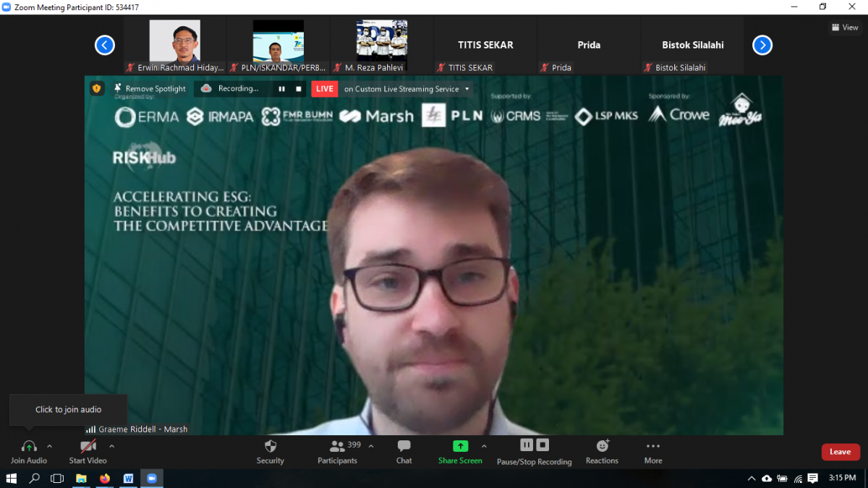Image resolution: width=868 pixels, height=488 pixels.
Task: Open the Participants panel
Action: [337, 447]
